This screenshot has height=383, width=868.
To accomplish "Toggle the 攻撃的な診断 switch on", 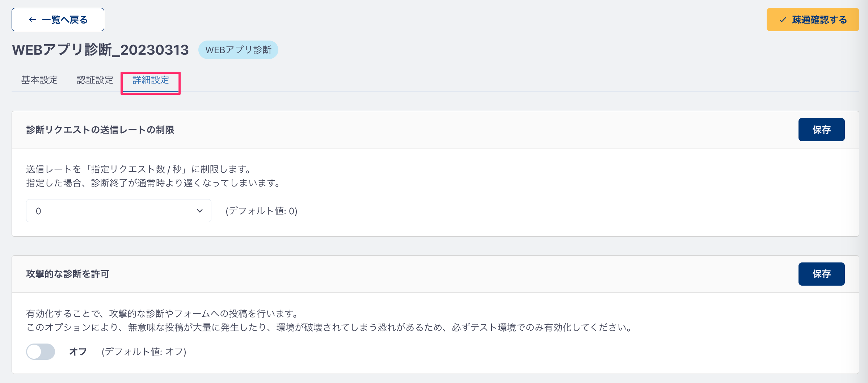I will tap(41, 352).
